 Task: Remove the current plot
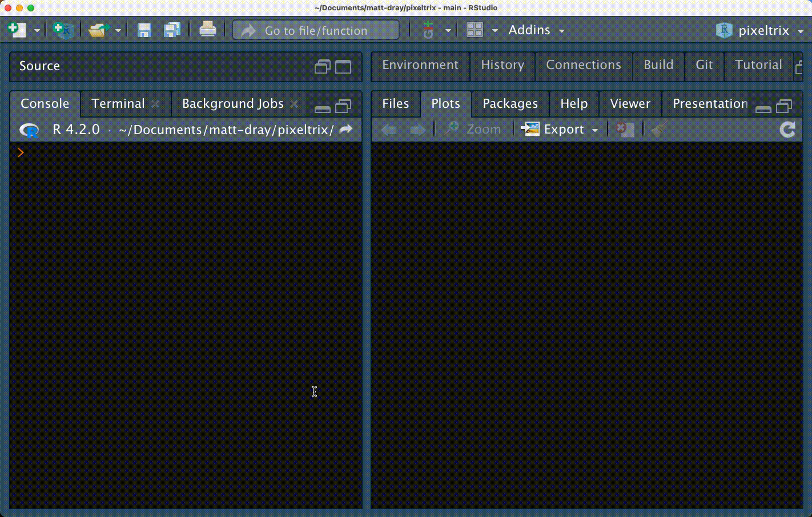point(625,129)
